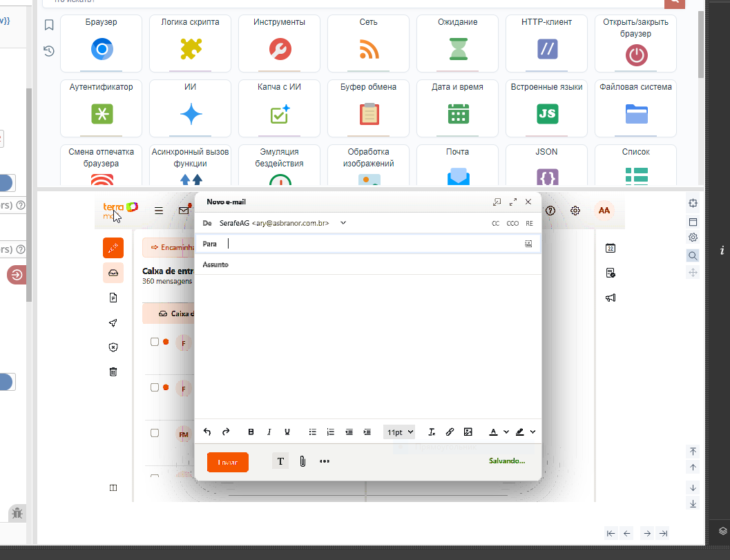Open the Браузер action category

click(101, 44)
